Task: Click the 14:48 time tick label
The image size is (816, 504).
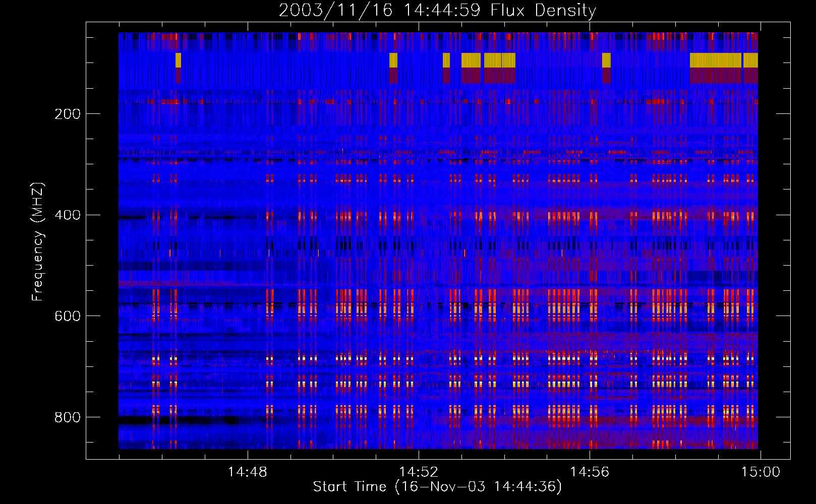Action: pos(248,472)
